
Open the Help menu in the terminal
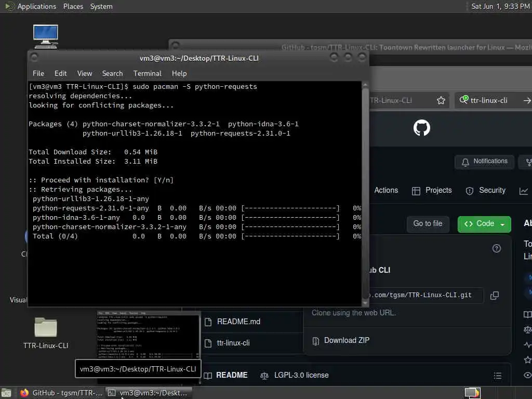click(179, 74)
